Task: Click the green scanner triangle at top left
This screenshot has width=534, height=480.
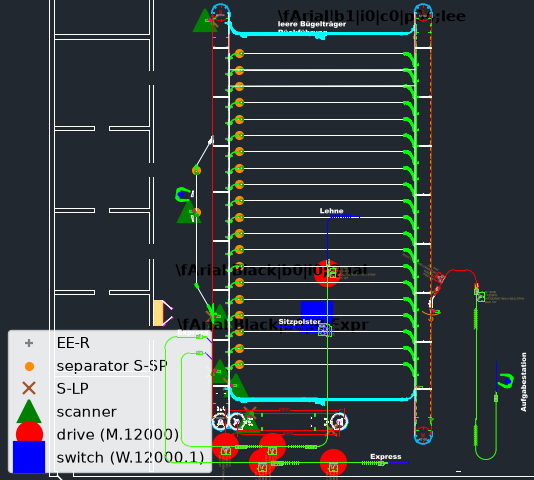Action: (x=205, y=21)
